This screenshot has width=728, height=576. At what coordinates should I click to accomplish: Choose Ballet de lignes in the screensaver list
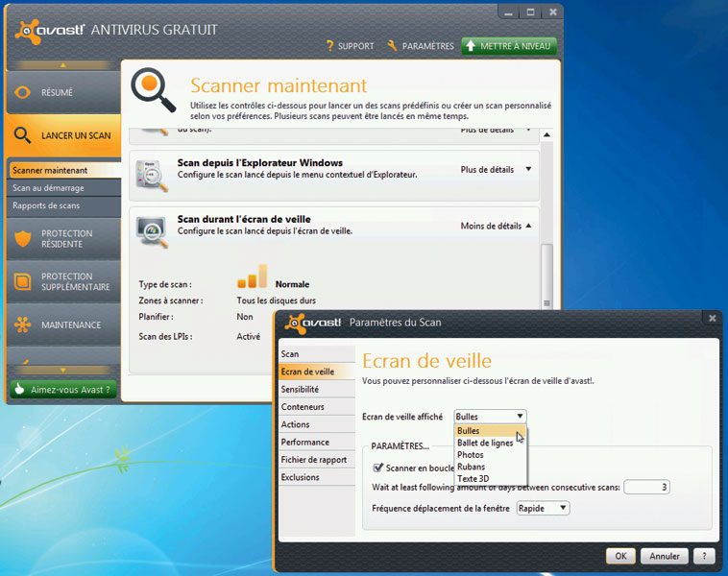click(490, 443)
